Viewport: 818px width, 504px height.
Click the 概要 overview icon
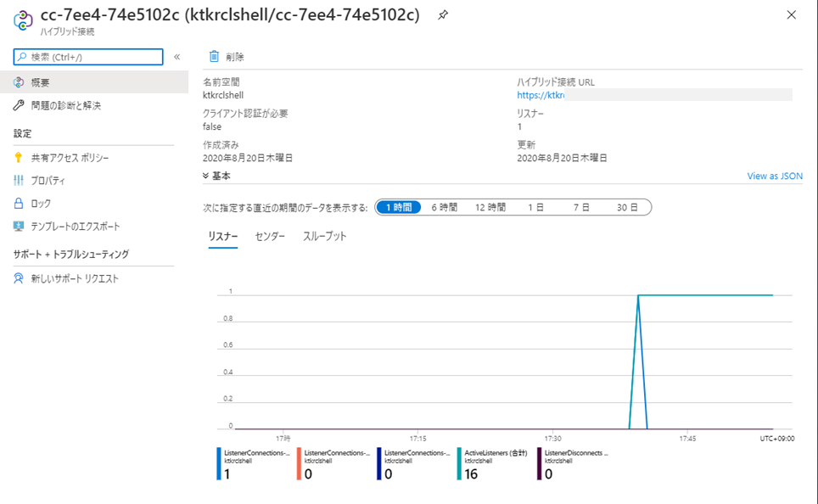[x=19, y=82]
